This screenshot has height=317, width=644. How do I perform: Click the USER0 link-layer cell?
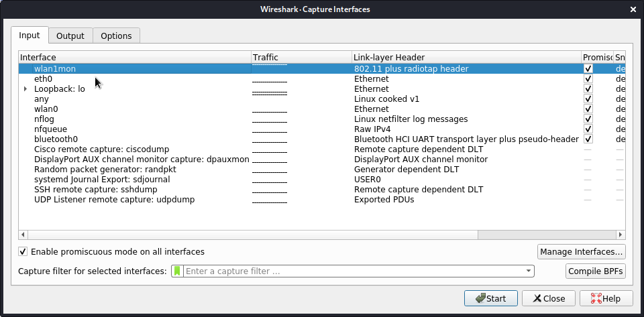[x=367, y=179]
